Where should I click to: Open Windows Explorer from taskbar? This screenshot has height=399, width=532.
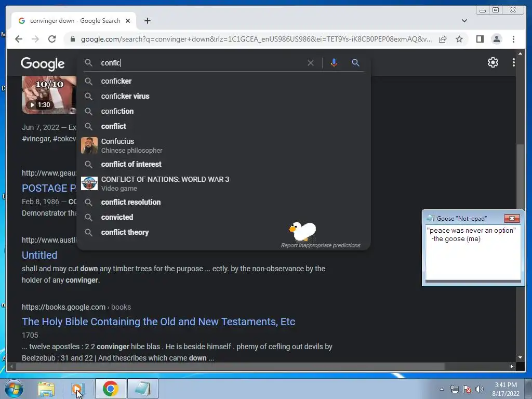46,389
